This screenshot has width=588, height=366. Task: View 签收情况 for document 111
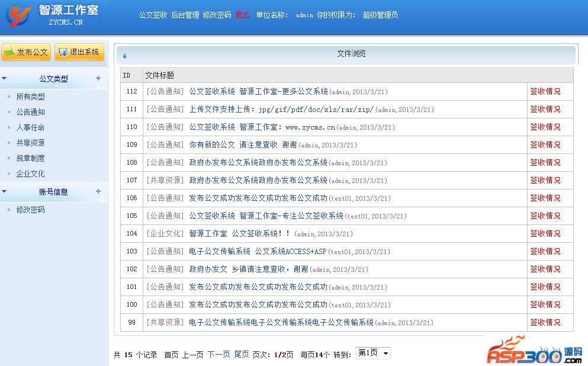pos(545,109)
